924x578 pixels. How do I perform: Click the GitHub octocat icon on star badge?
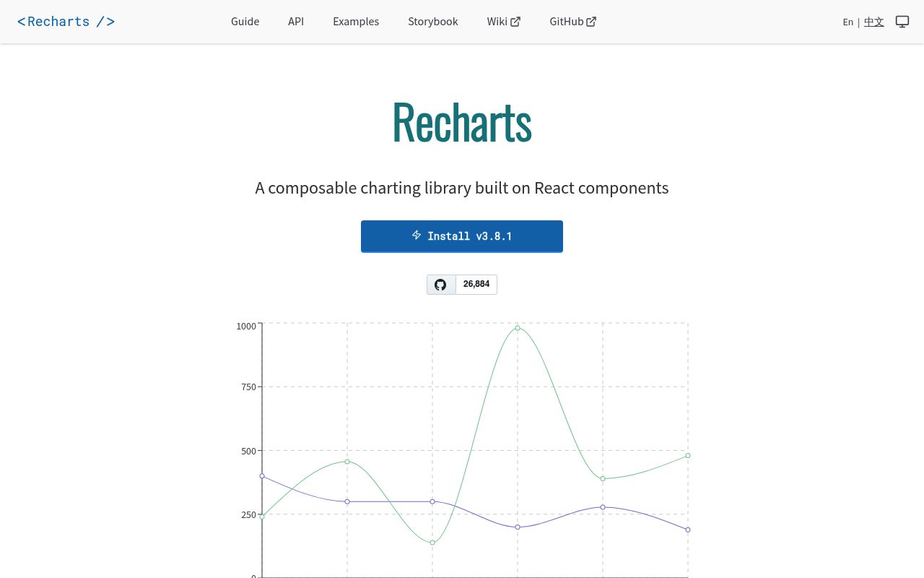[x=440, y=284]
